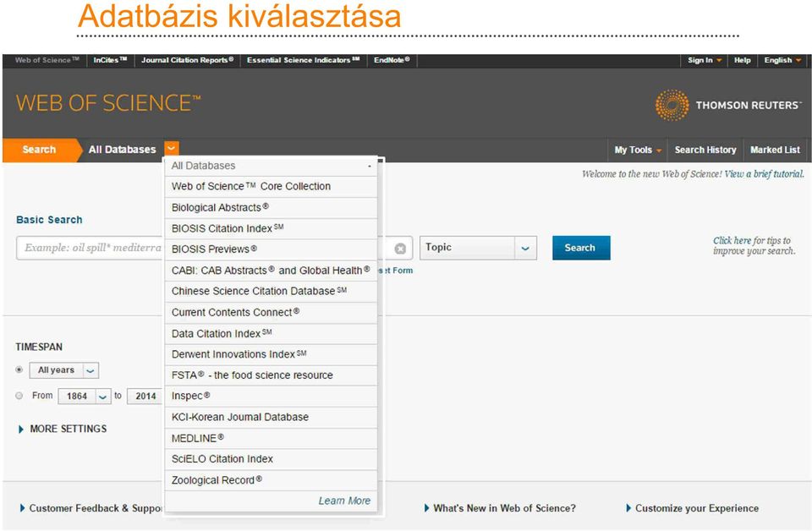Select Zoological Record database
Image resolution: width=812 pixels, height=531 pixels.
tap(271, 480)
